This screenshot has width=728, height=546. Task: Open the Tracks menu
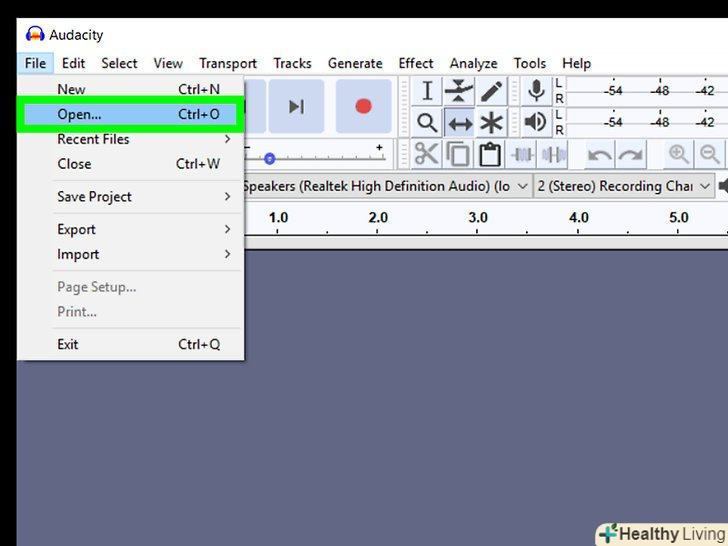tap(292, 63)
